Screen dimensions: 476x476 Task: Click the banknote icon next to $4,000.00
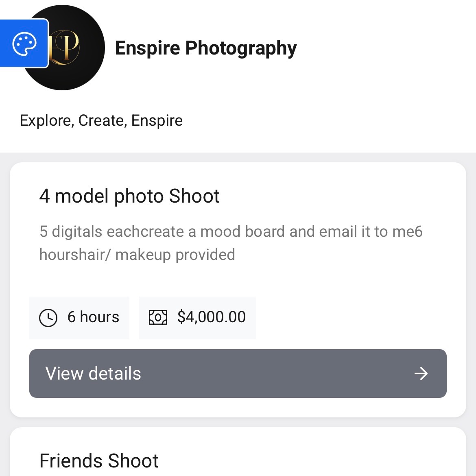pos(159,318)
